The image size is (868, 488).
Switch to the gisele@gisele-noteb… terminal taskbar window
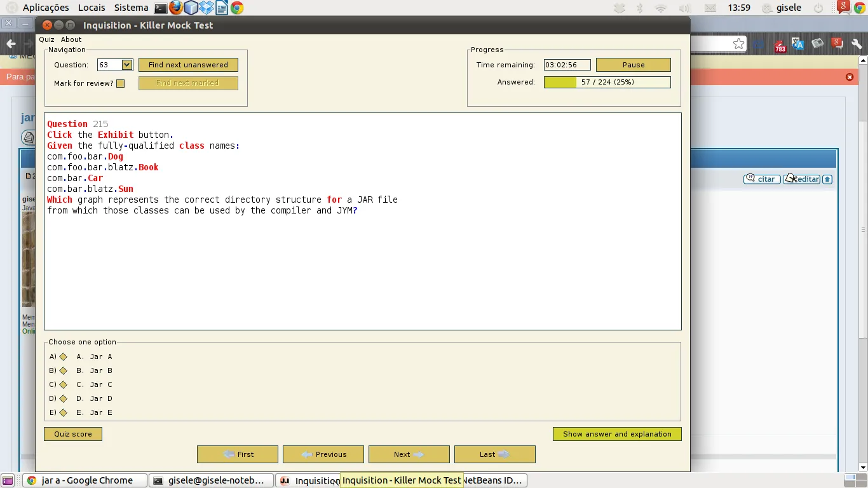point(211,481)
